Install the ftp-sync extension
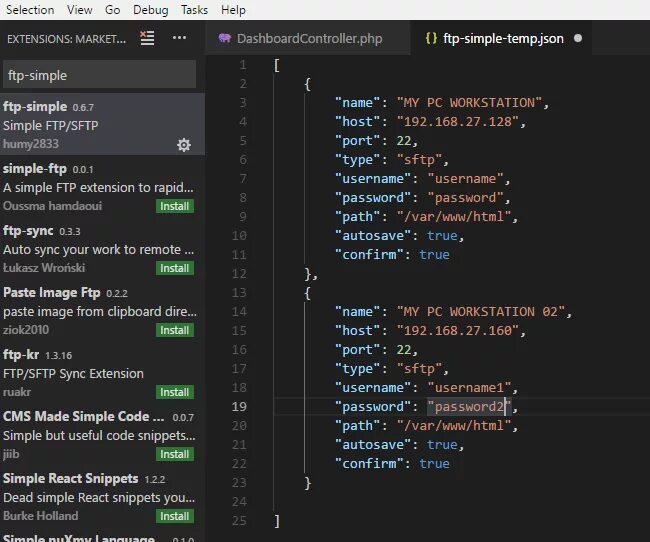Image resolution: width=650 pixels, height=542 pixels. (175, 268)
